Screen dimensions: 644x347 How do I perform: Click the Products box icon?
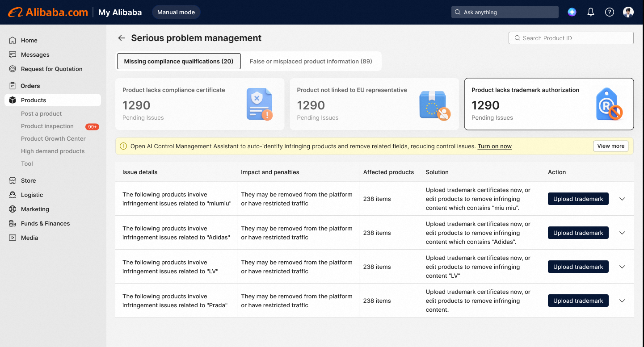(13, 100)
